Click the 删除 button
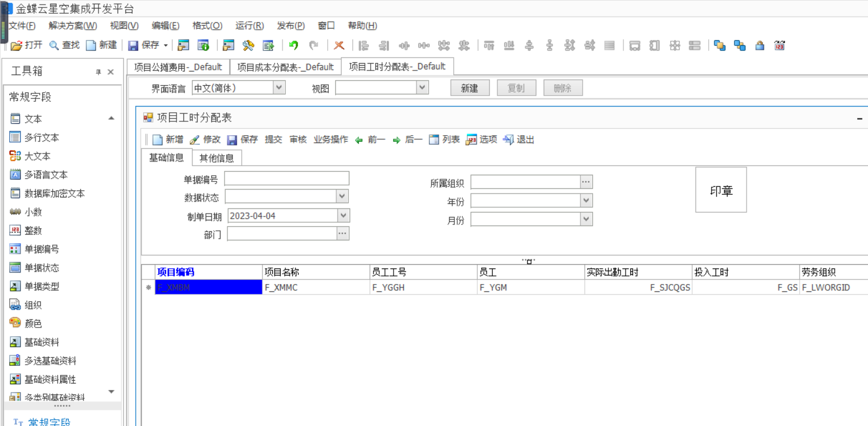This screenshot has width=868, height=426. 563,88
